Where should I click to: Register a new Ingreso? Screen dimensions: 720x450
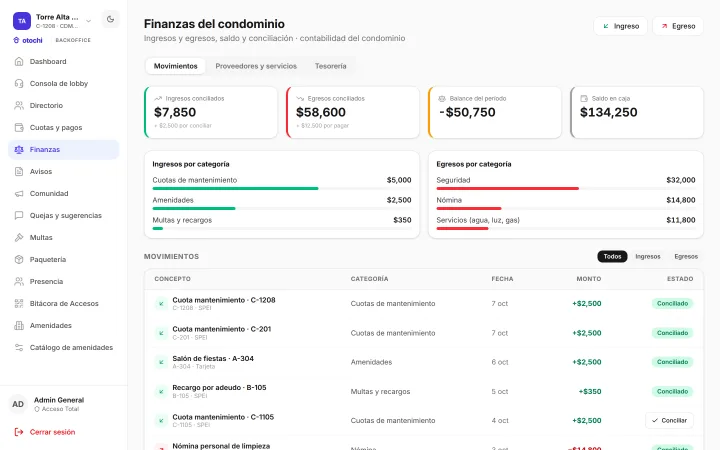[620, 26]
